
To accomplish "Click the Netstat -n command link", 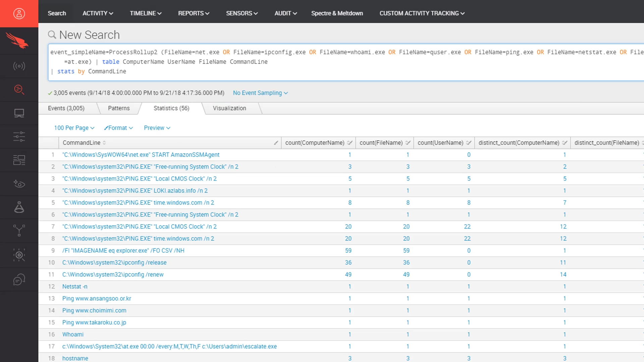I will pos(75,287).
